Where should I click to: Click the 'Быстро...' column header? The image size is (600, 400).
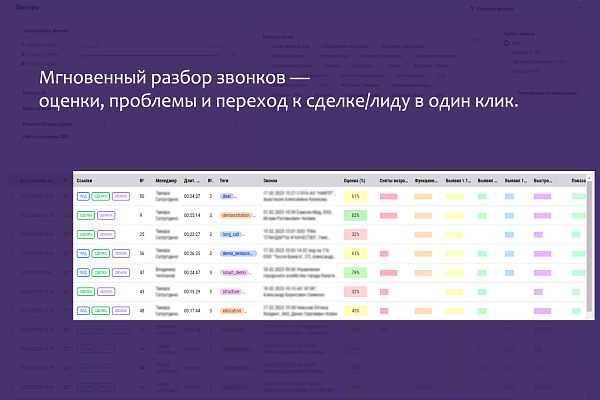point(543,181)
